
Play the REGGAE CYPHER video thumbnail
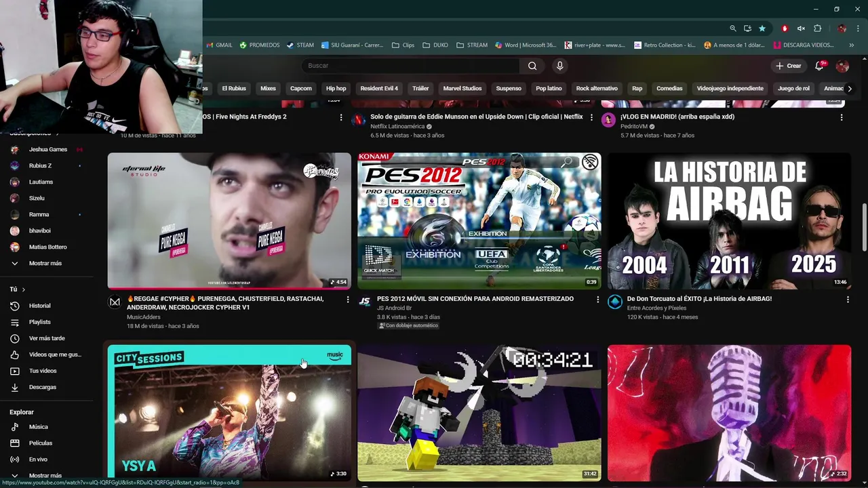coord(229,221)
